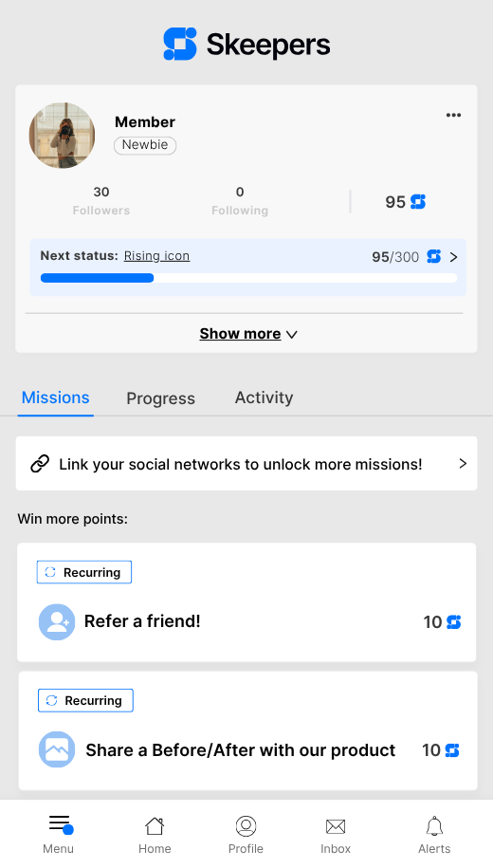Open the Refer a friend! mission
493x868 pixels.
(246, 602)
